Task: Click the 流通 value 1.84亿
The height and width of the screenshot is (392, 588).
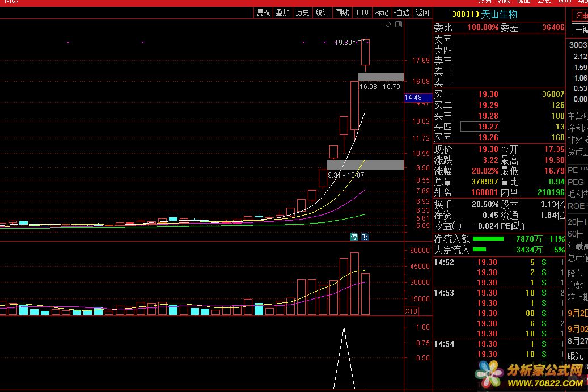Action: click(552, 216)
